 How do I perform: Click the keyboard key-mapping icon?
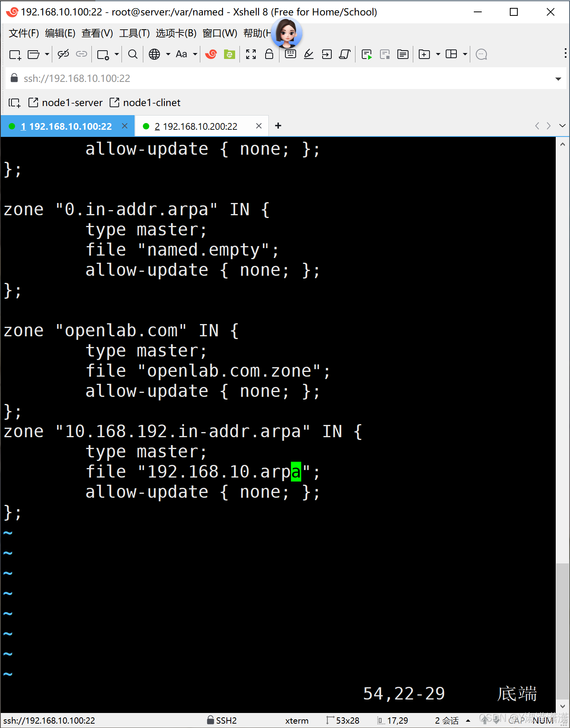click(291, 54)
